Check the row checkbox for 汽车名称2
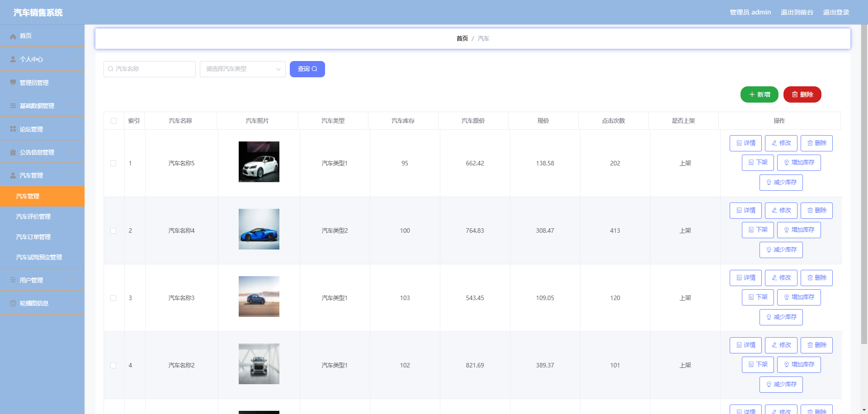The width and height of the screenshot is (868, 414). (113, 365)
